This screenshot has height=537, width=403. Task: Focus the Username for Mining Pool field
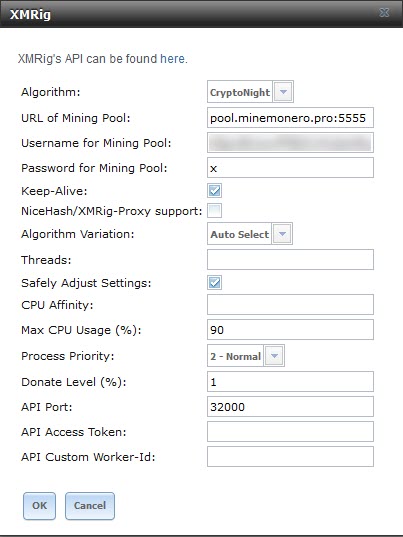coord(290,142)
